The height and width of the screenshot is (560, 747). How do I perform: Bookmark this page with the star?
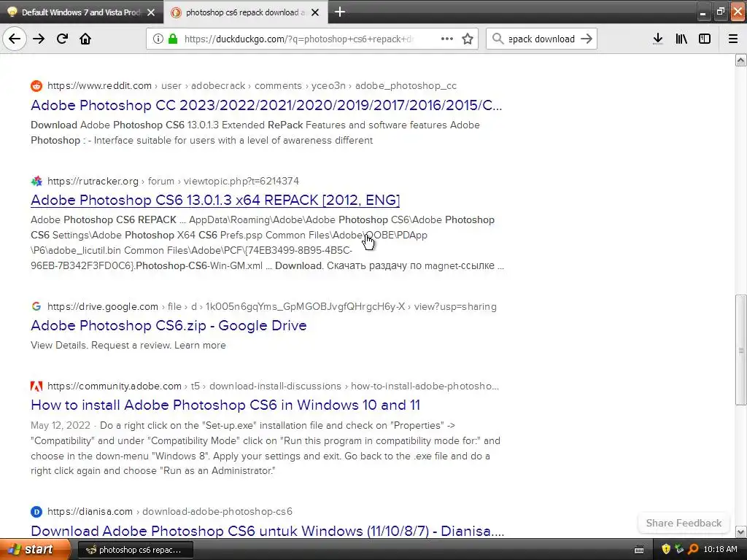(468, 39)
